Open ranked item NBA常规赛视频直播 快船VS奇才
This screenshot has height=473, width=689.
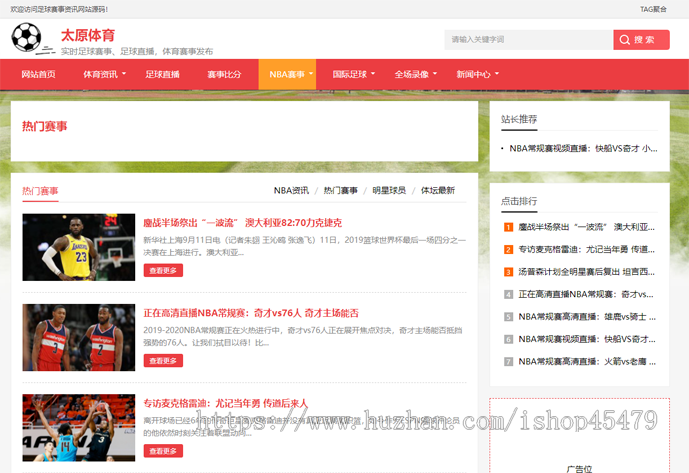click(587, 339)
